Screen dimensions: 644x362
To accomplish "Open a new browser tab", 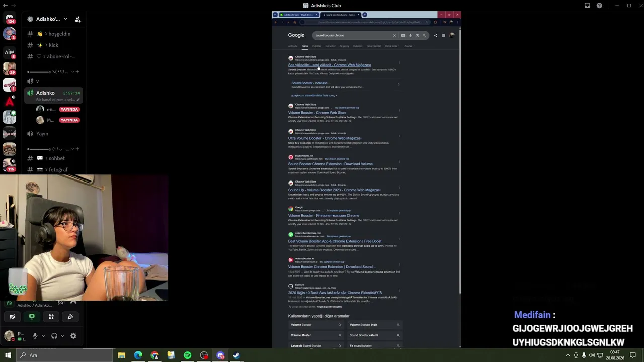I will tap(365, 15).
